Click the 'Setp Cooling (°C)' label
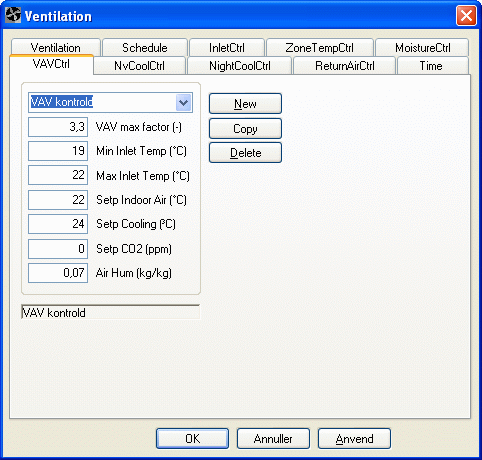 (136, 224)
